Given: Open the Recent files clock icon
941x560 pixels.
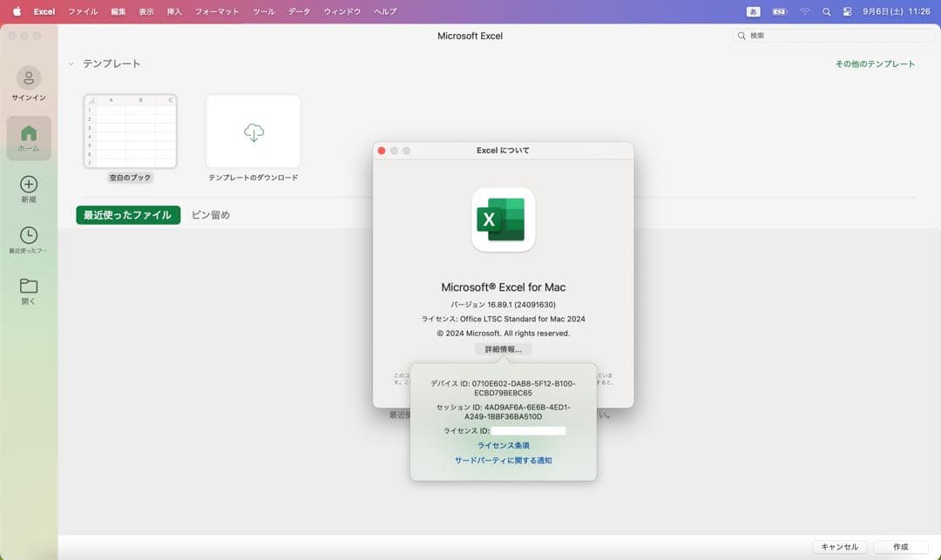Looking at the screenshot, I should (x=29, y=235).
